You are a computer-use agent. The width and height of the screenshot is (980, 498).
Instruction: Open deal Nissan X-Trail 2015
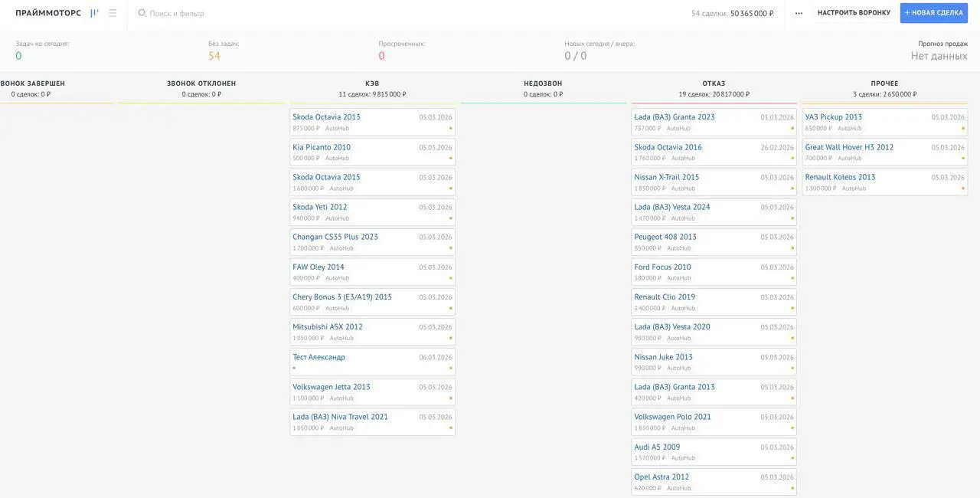click(x=667, y=177)
